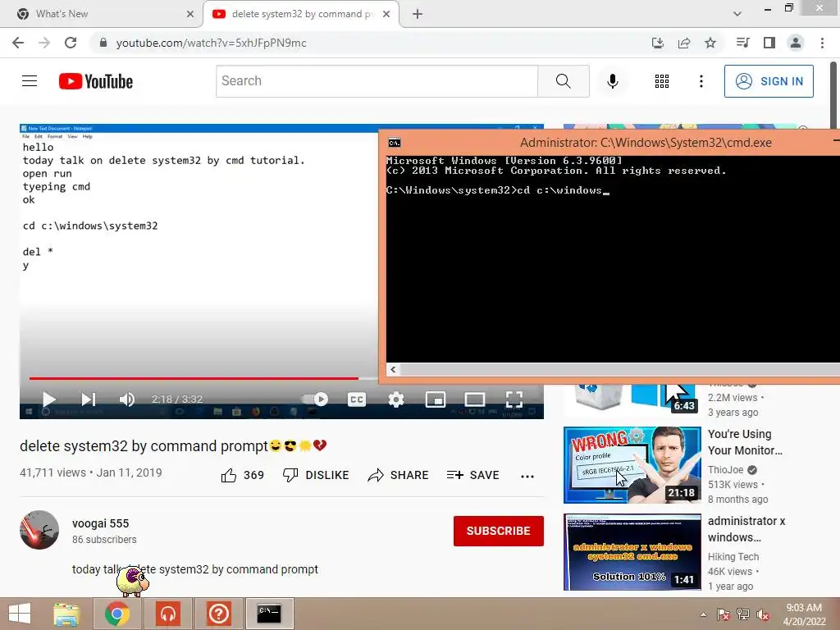Image resolution: width=840 pixels, height=630 pixels.
Task: Show hidden tray icons arrow
Action: (x=703, y=614)
